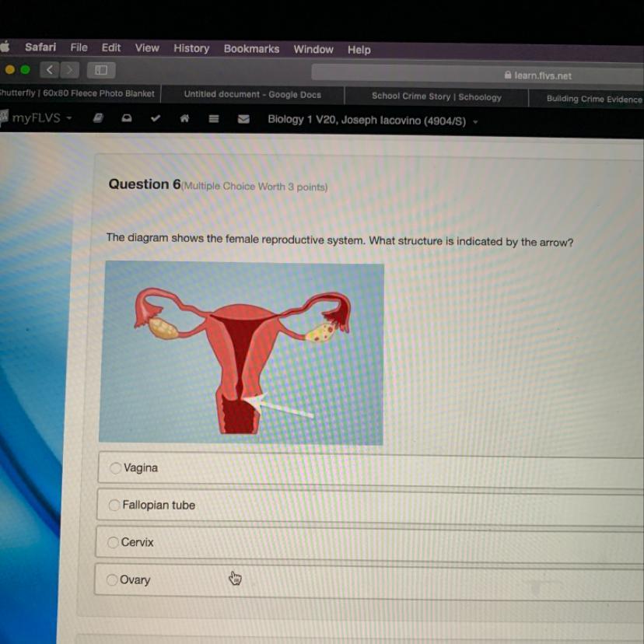Image resolution: width=644 pixels, height=644 pixels.
Task: Click the 'Question 6' heading text
Action: point(145,184)
